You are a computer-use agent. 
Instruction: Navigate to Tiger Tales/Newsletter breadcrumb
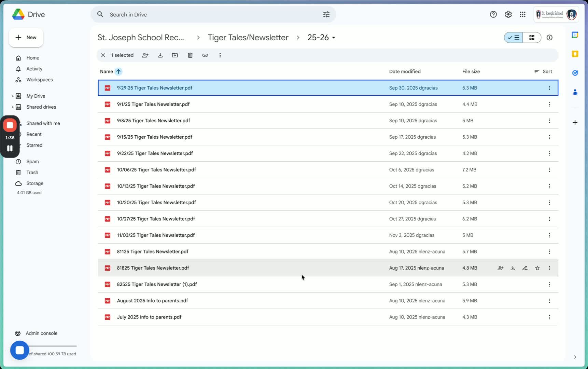(248, 38)
